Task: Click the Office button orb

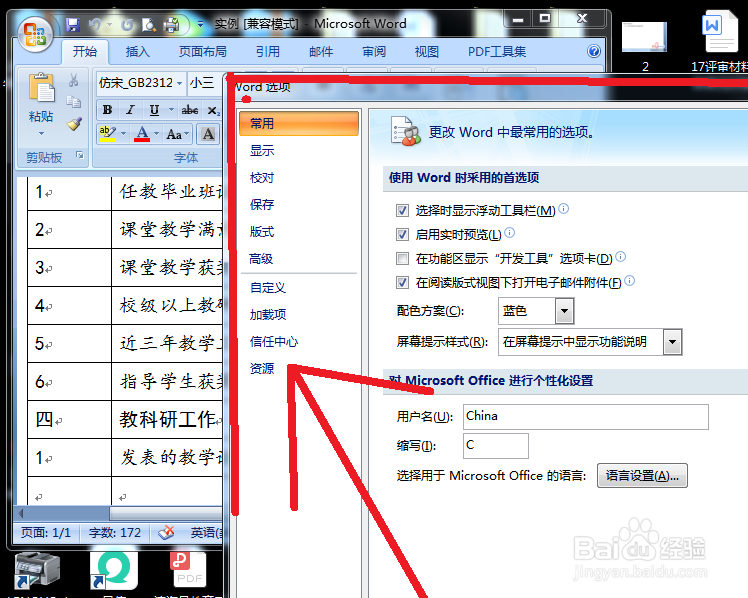Action: tap(35, 34)
